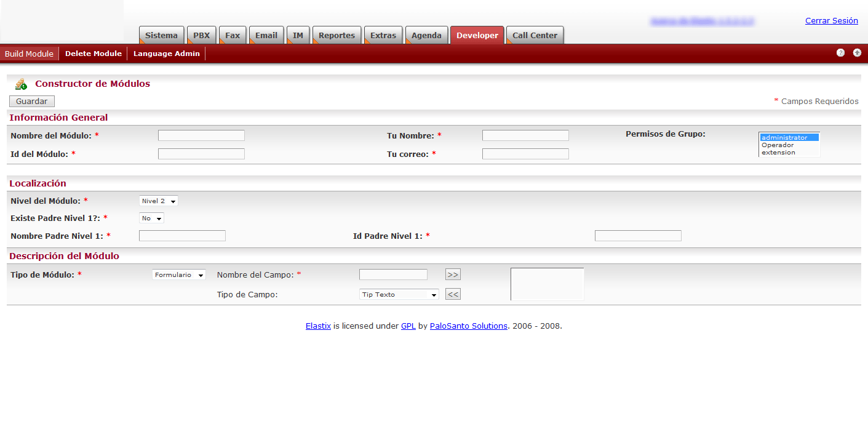This screenshot has height=429, width=868.
Task: Switch to the PBX tab
Action: [201, 36]
